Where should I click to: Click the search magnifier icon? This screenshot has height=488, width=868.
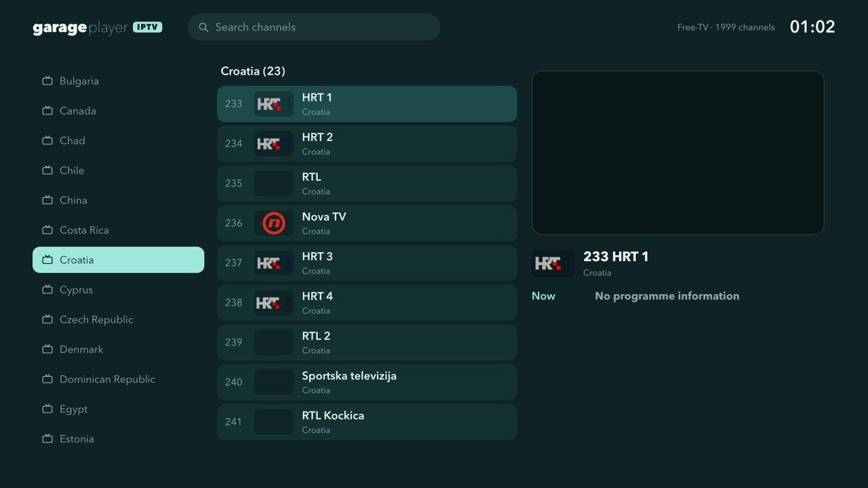pos(203,28)
